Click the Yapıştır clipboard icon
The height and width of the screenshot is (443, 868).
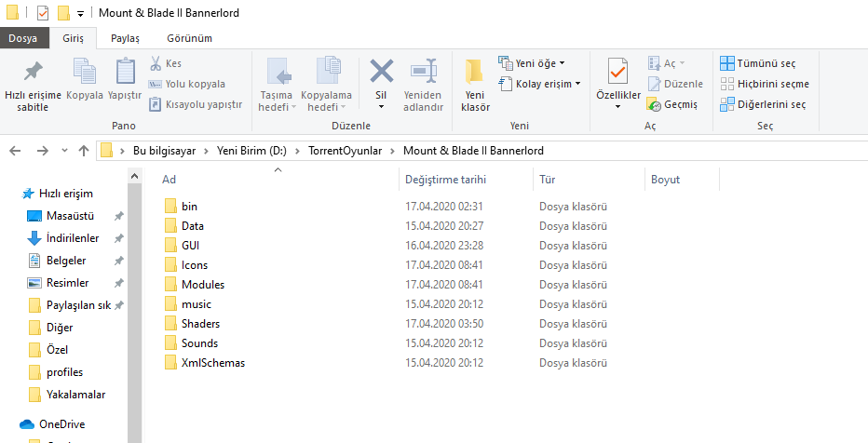tap(125, 72)
